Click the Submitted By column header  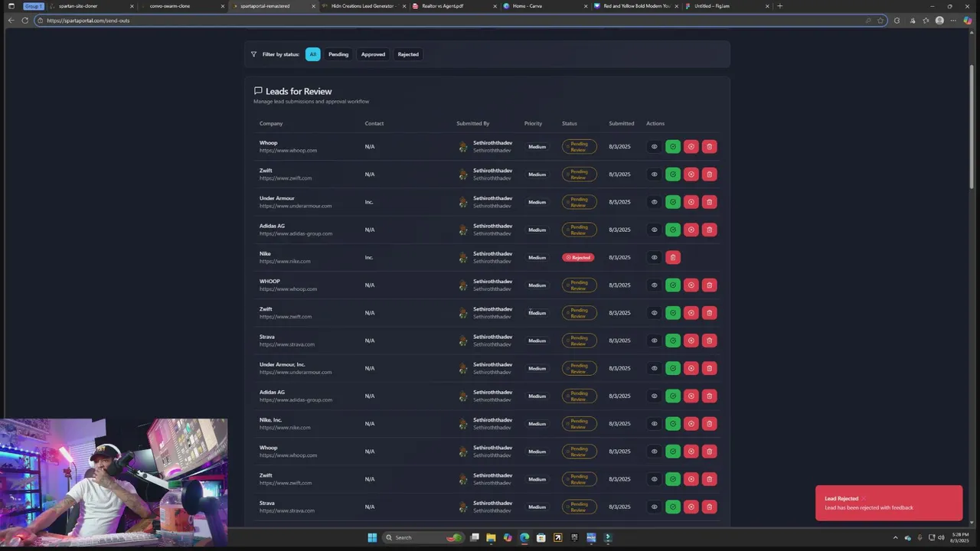pyautogui.click(x=472, y=123)
